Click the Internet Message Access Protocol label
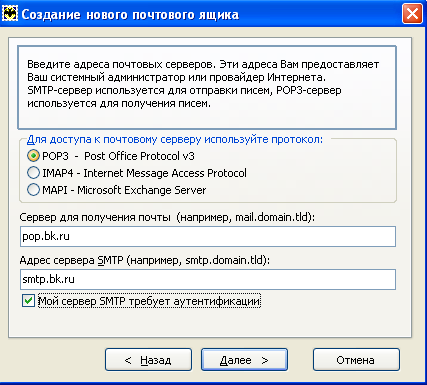 [165, 173]
